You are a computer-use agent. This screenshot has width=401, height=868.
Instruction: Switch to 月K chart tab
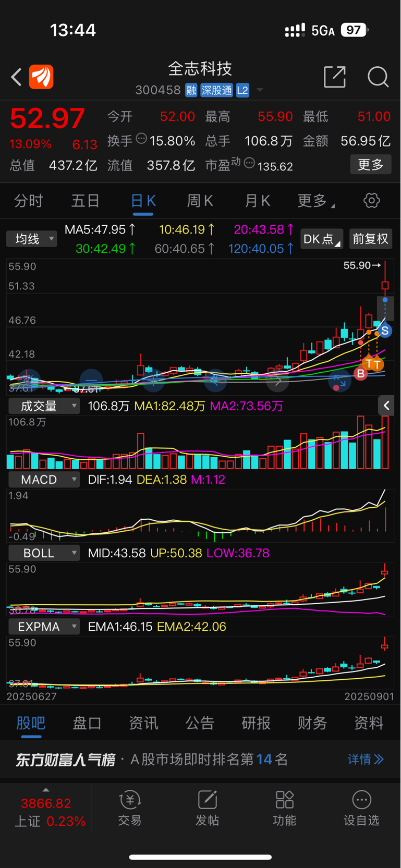coord(258,201)
